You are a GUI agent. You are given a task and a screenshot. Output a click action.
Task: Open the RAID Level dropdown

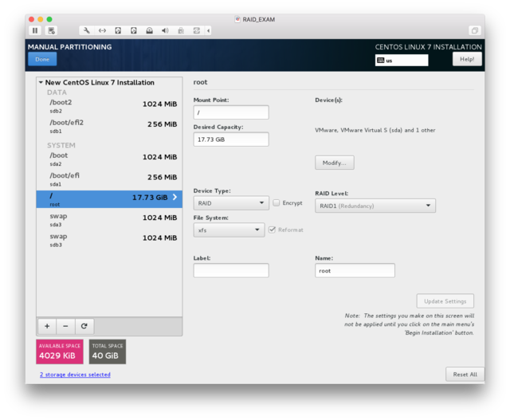[x=375, y=206]
